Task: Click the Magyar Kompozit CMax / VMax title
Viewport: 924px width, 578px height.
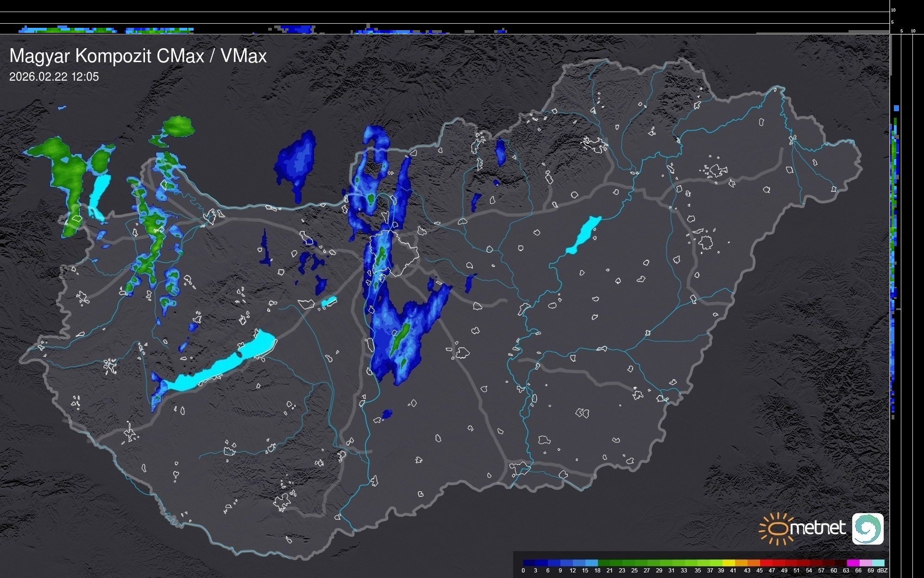Action: point(138,56)
